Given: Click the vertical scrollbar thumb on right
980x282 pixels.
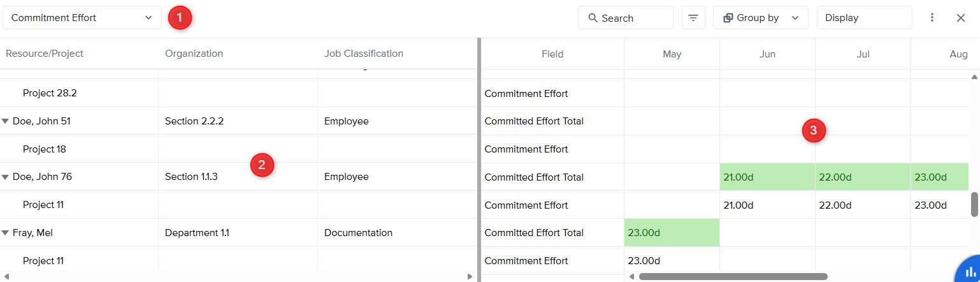Looking at the screenshot, I should pyautogui.click(x=974, y=204).
